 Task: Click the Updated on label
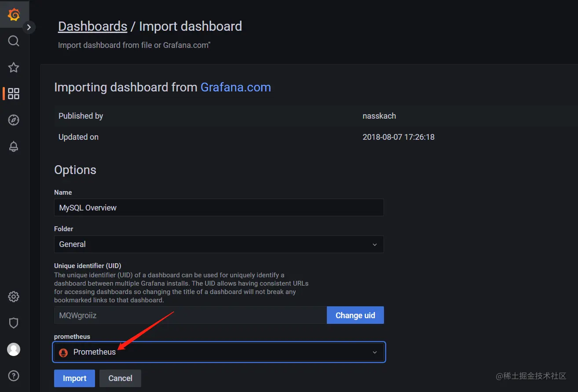click(79, 137)
